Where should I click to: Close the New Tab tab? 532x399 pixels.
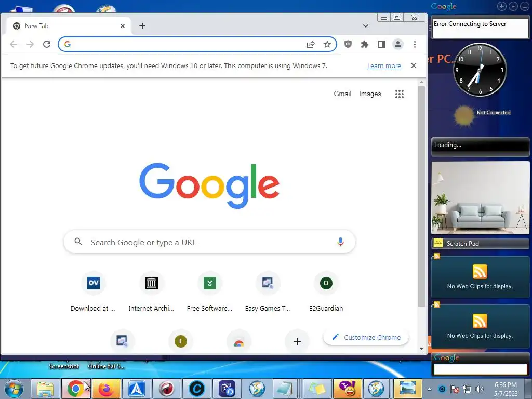click(x=123, y=26)
